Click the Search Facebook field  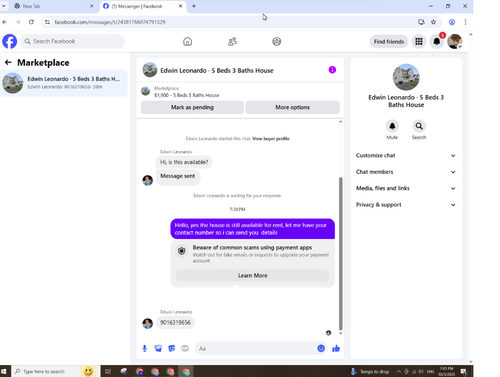click(x=72, y=41)
